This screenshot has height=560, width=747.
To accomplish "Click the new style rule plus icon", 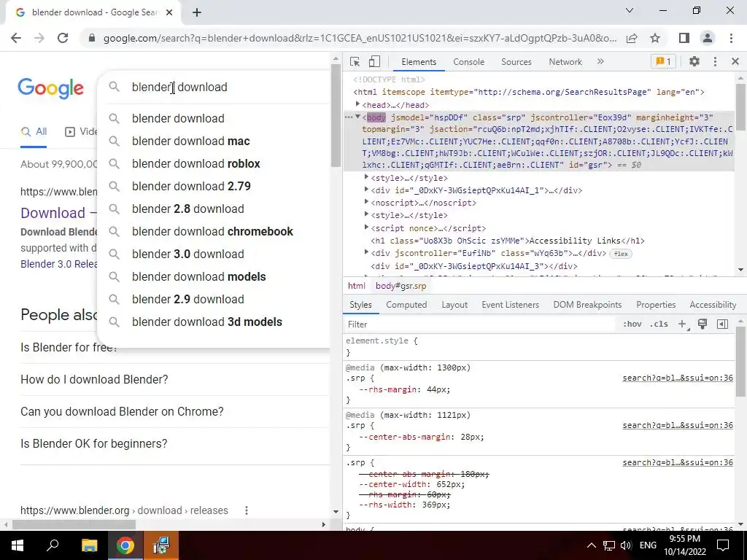I will point(683,324).
